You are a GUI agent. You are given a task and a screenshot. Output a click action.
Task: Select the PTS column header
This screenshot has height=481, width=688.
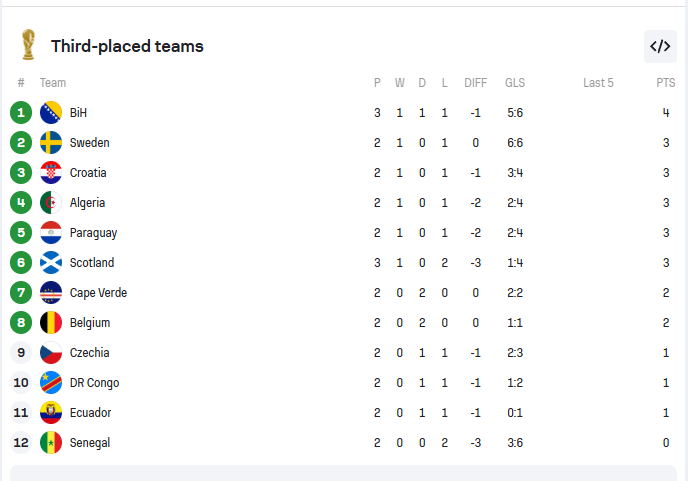[x=666, y=83]
